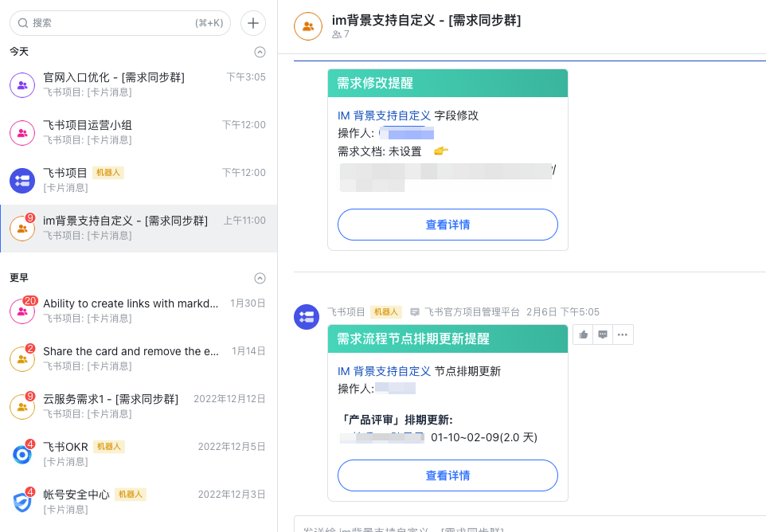
Task: Click 「产品评审」排期更新 heading
Action: tap(397, 421)
